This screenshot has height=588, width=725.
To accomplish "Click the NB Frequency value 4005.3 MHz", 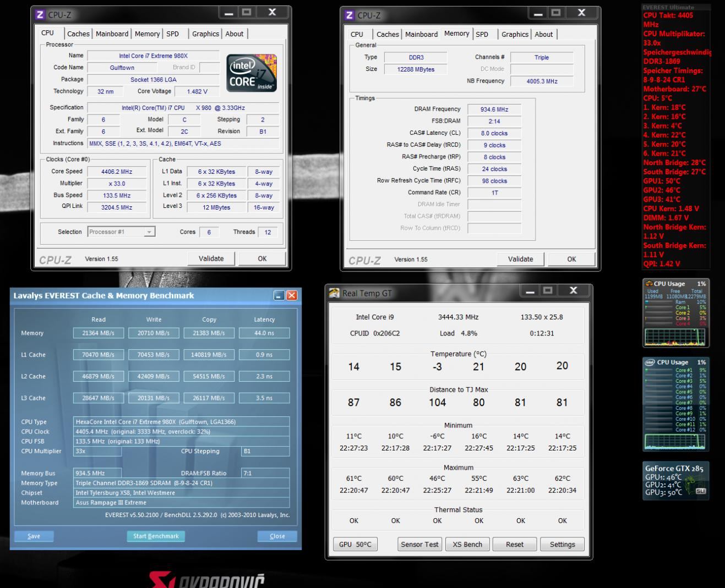I will (x=542, y=81).
